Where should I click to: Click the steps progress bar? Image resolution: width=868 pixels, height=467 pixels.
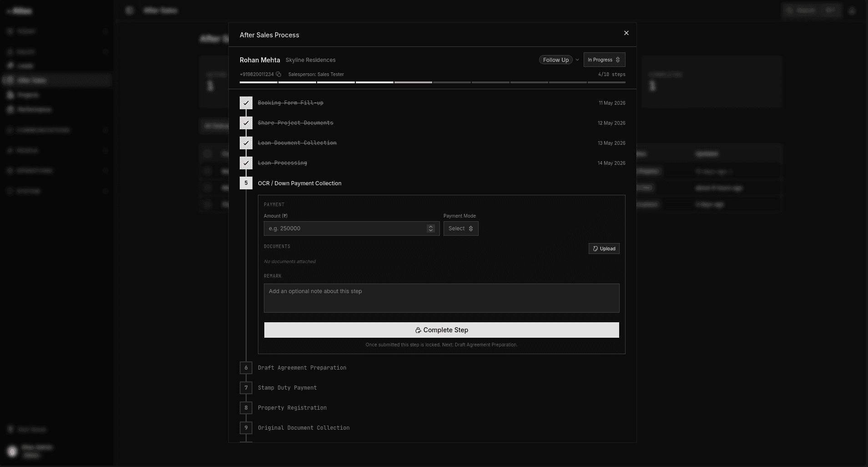(433, 82)
